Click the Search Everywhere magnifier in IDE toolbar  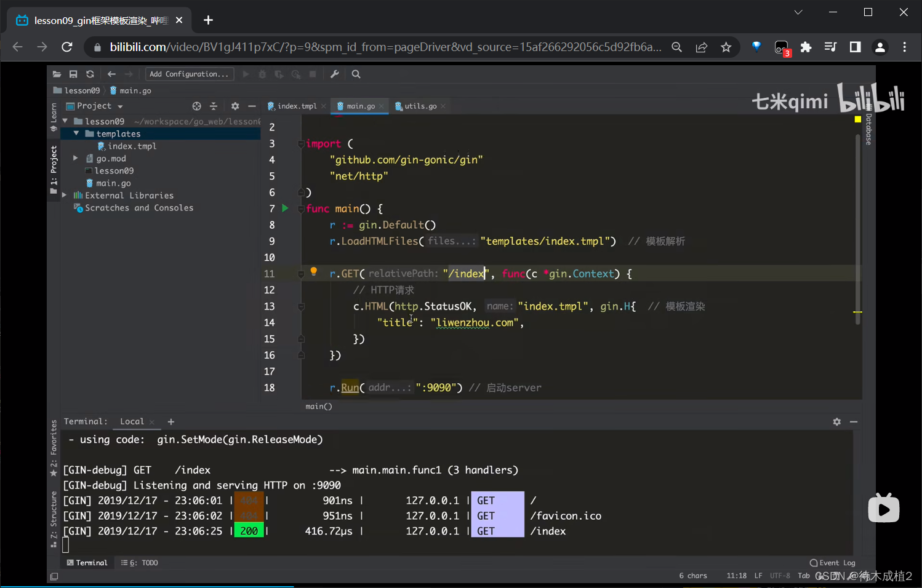click(356, 74)
